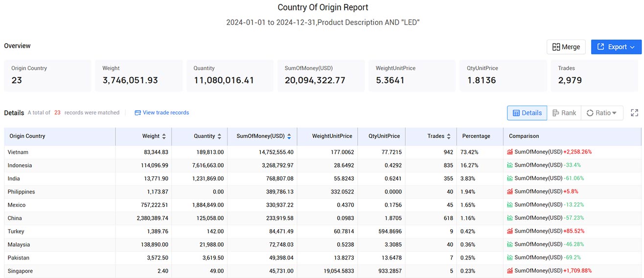
Task: Select the Philippines row name
Action: pyautogui.click(x=22, y=192)
